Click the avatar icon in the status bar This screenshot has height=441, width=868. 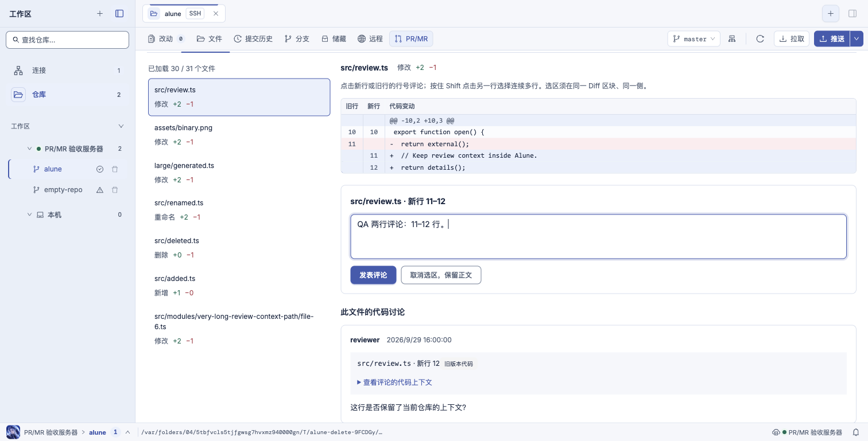pyautogui.click(x=13, y=432)
